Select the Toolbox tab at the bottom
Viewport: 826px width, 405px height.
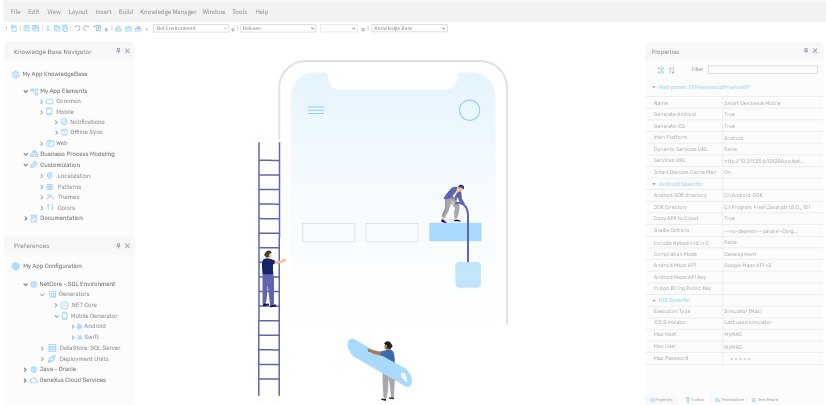[x=694, y=399]
